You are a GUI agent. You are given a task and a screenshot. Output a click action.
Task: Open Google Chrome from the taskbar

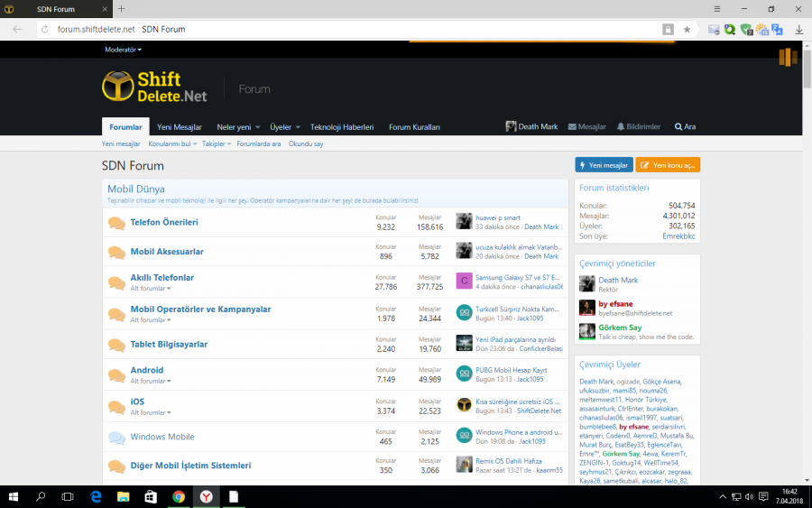coord(179,496)
